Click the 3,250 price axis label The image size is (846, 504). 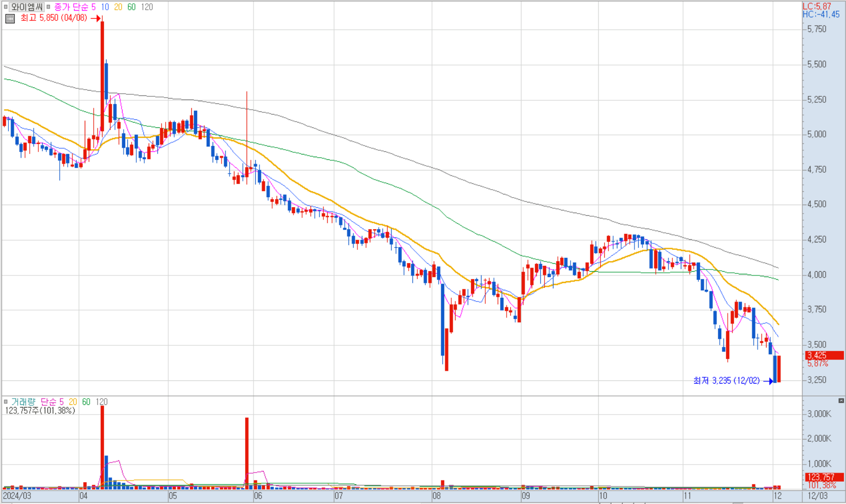(x=817, y=380)
